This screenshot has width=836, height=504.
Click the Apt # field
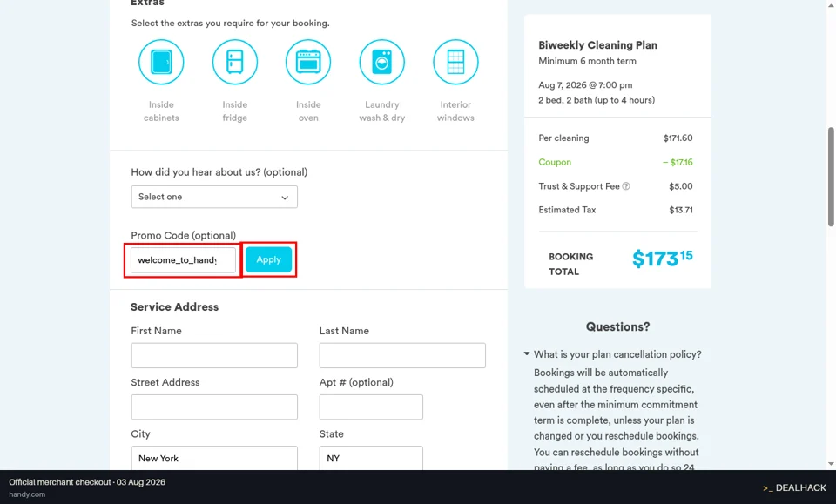(371, 407)
